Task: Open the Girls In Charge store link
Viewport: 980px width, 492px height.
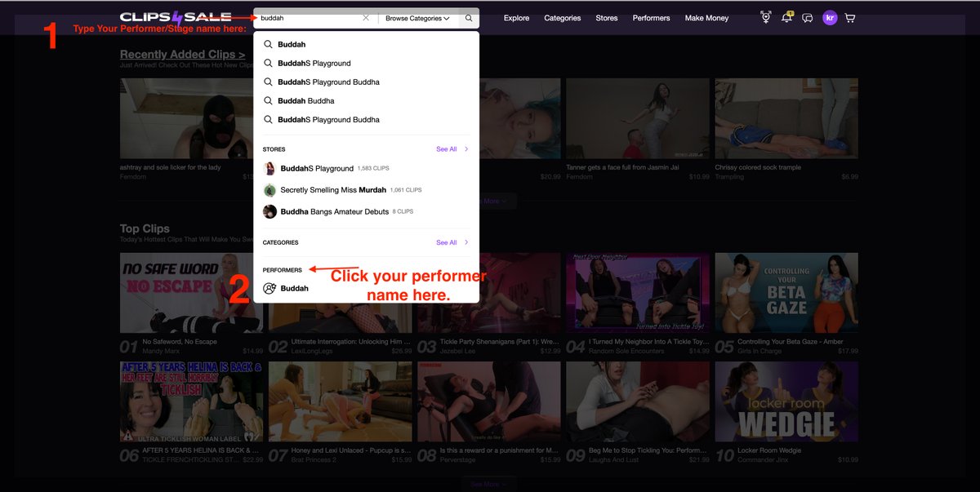Action: [x=758, y=351]
